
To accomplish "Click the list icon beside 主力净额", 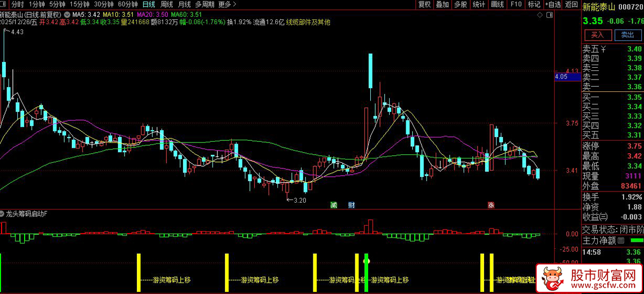I will 621,240.
